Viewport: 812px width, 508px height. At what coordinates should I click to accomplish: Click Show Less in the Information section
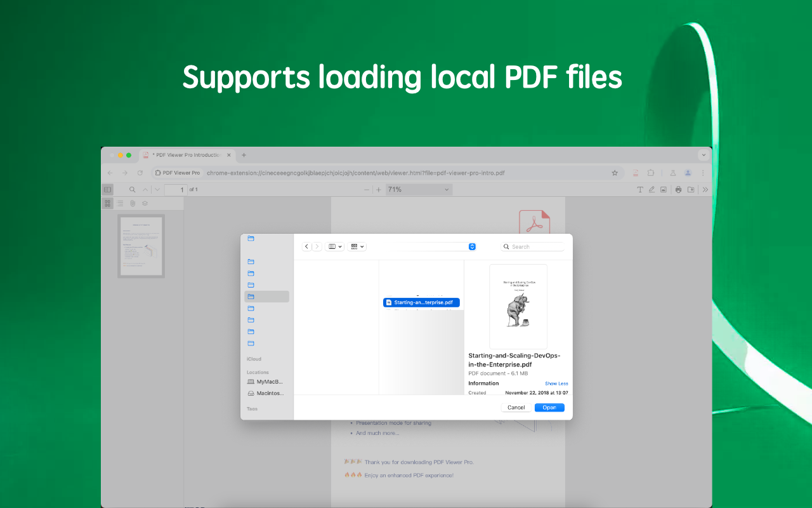click(556, 384)
